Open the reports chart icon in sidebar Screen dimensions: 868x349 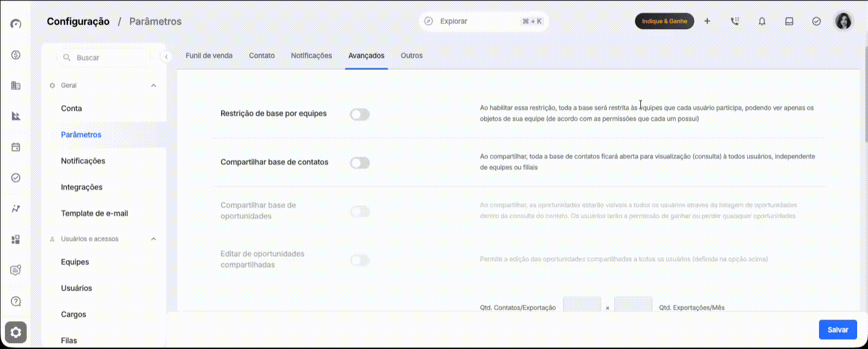16,116
